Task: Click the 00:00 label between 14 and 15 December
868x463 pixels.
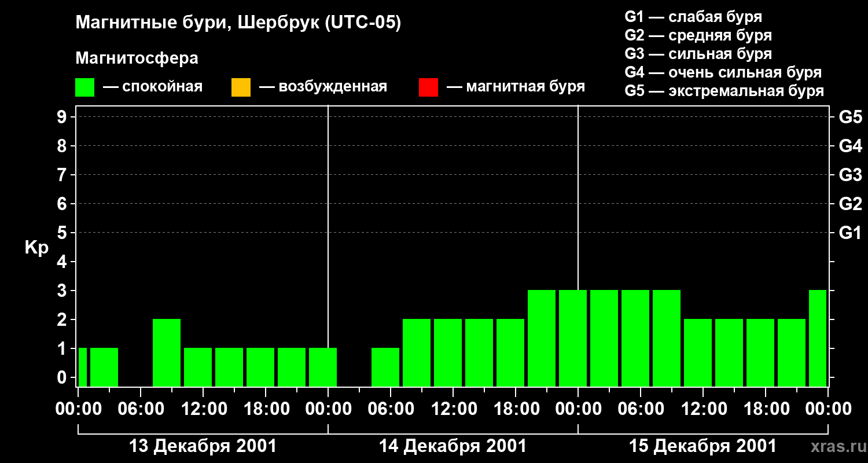Action: coord(578,409)
